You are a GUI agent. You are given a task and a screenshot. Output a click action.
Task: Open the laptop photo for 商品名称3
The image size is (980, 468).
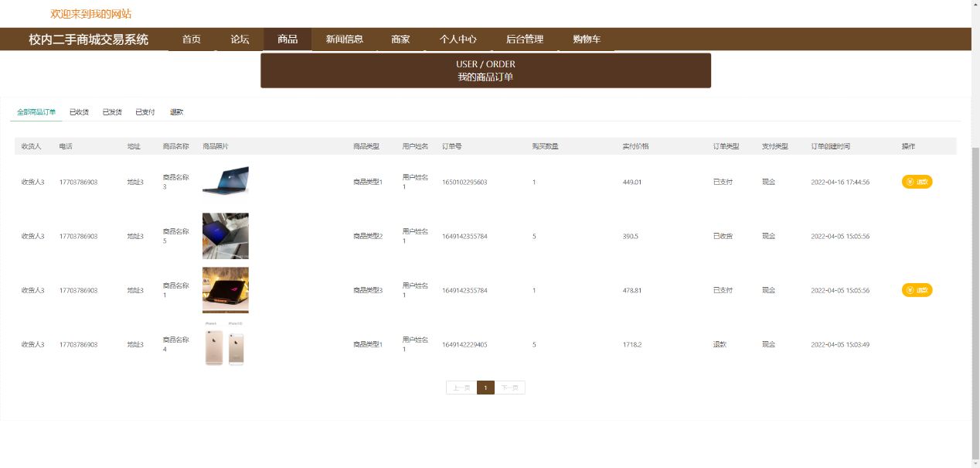pyautogui.click(x=226, y=180)
